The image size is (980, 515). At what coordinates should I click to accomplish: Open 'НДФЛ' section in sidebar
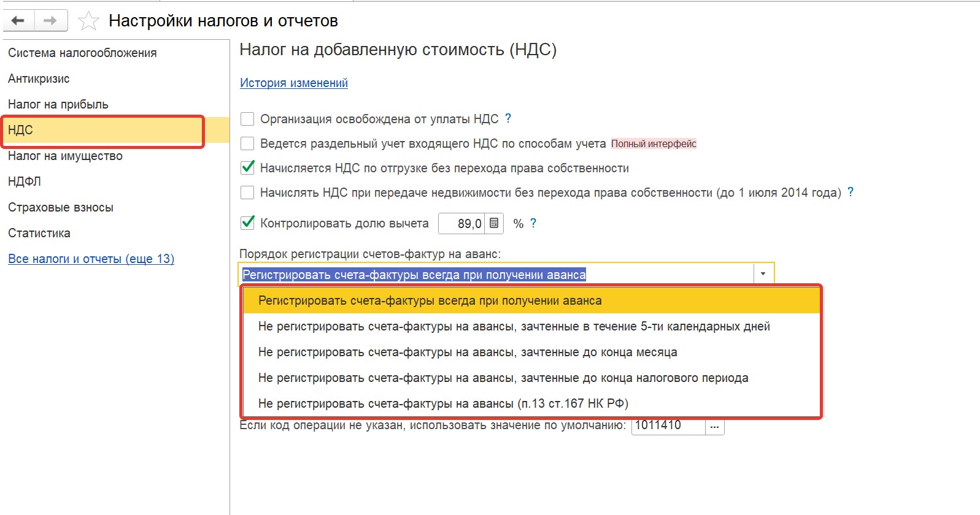point(25,181)
